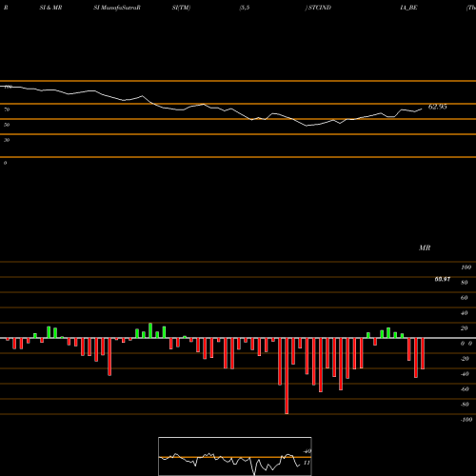
Task: Click the -80 label on MR axis
Action: pos(465,405)
